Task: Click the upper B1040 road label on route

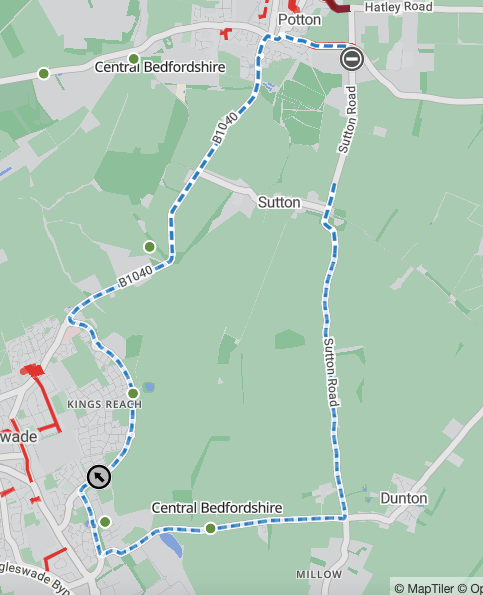Action: 225,128
